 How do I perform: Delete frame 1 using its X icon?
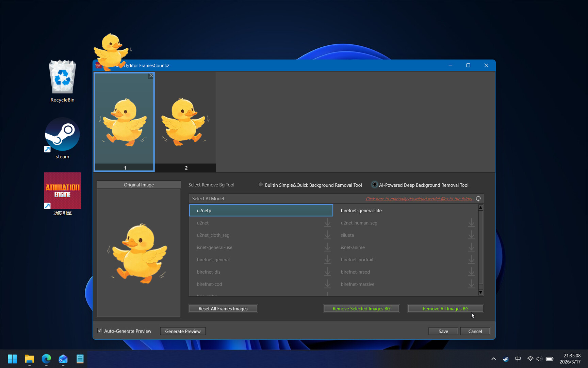pos(151,76)
